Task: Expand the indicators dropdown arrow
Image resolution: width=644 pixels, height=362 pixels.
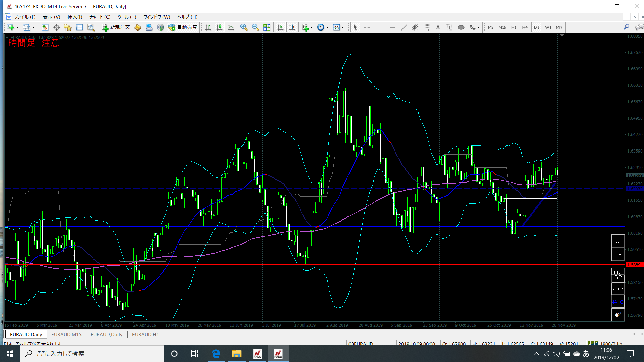Action: coord(312,27)
